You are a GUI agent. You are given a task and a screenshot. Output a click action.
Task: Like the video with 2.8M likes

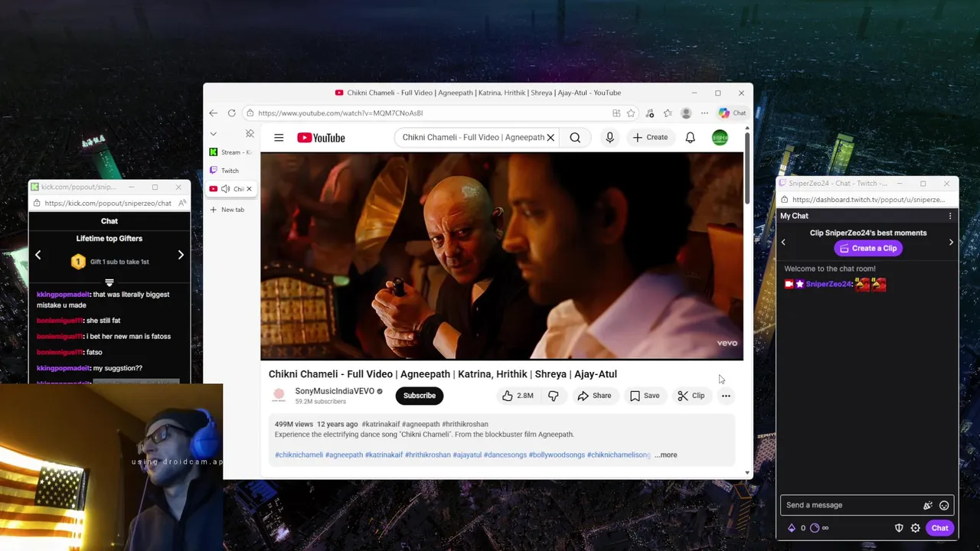(x=518, y=396)
